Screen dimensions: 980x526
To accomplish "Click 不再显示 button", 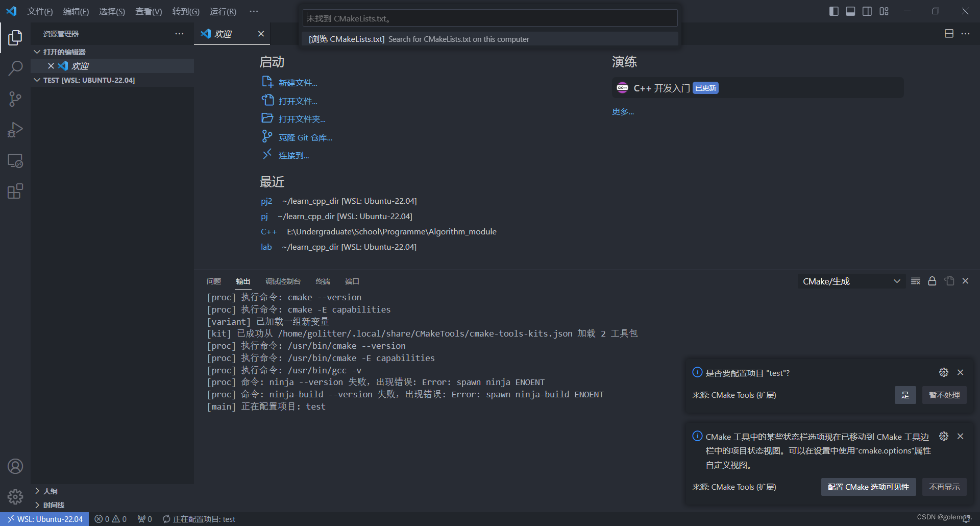I will [944, 487].
